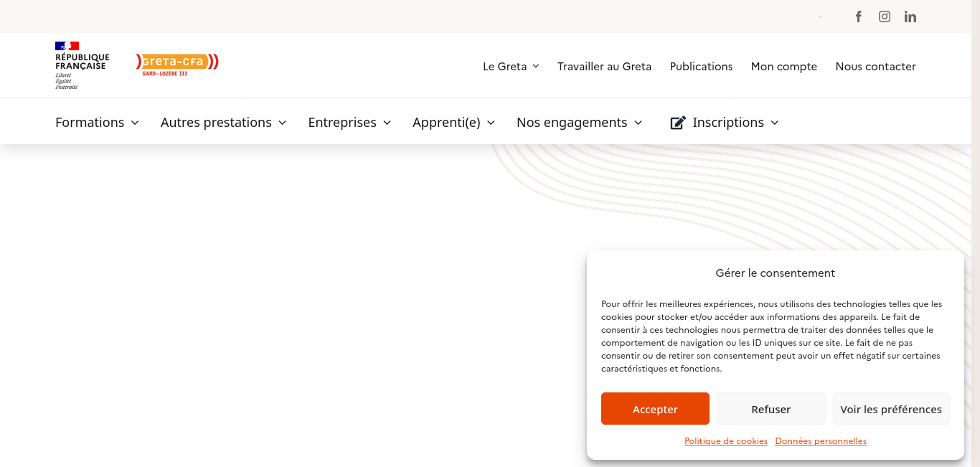Screen dimensions: 980x467
Task: Click the République Française logo
Action: (82, 65)
